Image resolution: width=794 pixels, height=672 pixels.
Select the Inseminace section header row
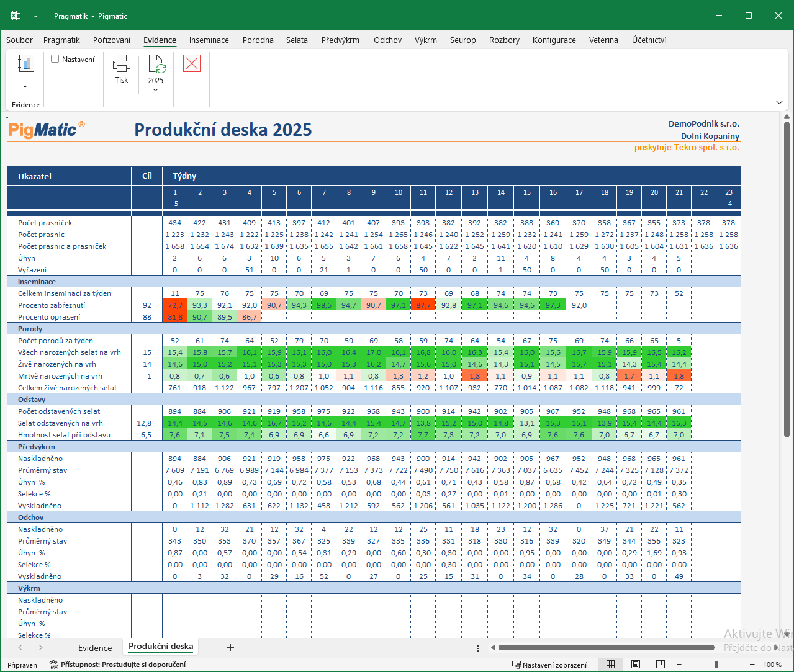pyautogui.click(x=374, y=282)
